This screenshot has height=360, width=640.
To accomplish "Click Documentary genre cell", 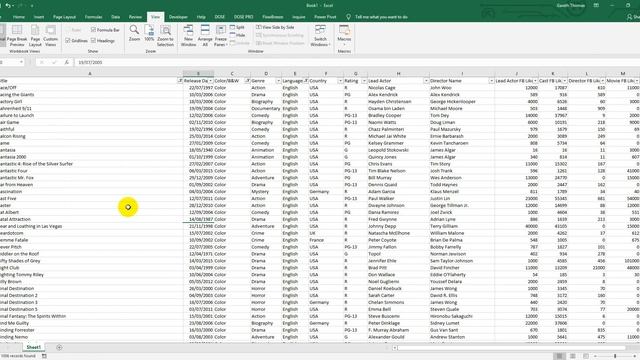I will click(266, 109).
